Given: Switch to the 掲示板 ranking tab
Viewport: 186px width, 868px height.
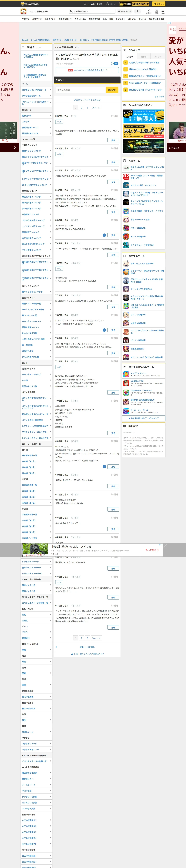Looking at the screenshot, I should click(144, 57).
